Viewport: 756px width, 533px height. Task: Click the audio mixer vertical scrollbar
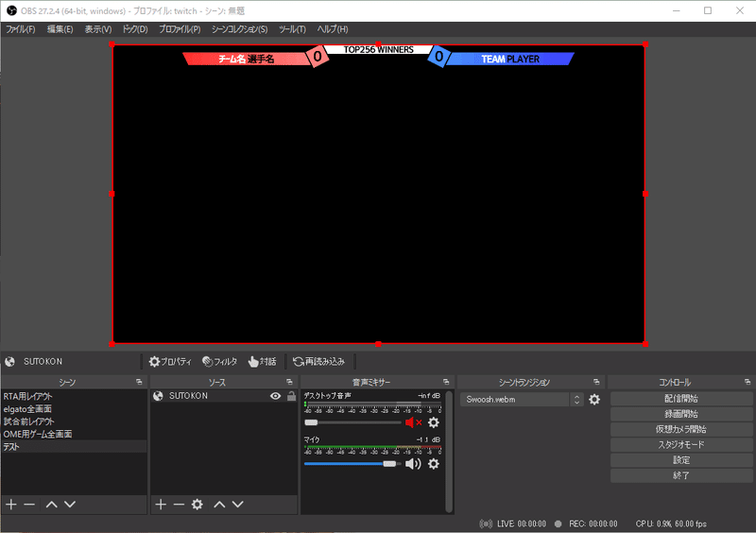pos(449,452)
